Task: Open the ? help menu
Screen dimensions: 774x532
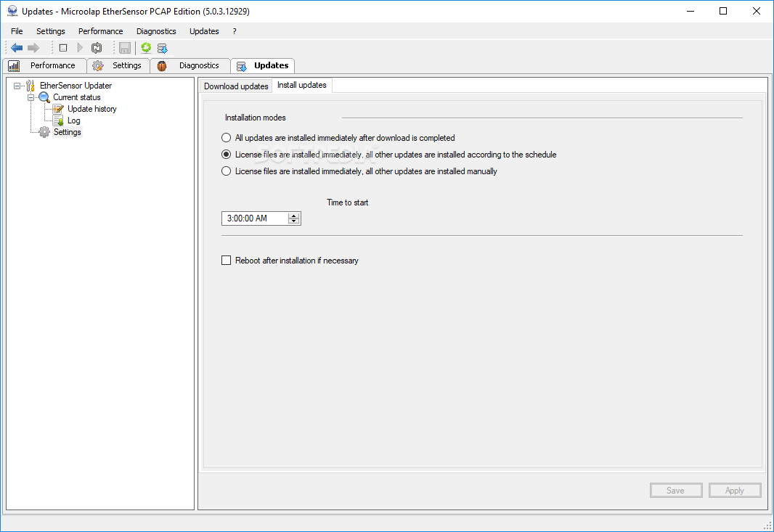Action: tap(235, 31)
